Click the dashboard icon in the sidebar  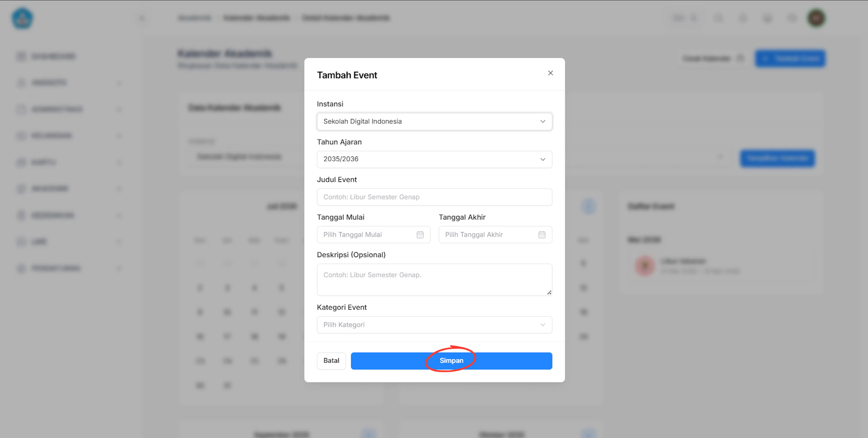pyautogui.click(x=21, y=56)
